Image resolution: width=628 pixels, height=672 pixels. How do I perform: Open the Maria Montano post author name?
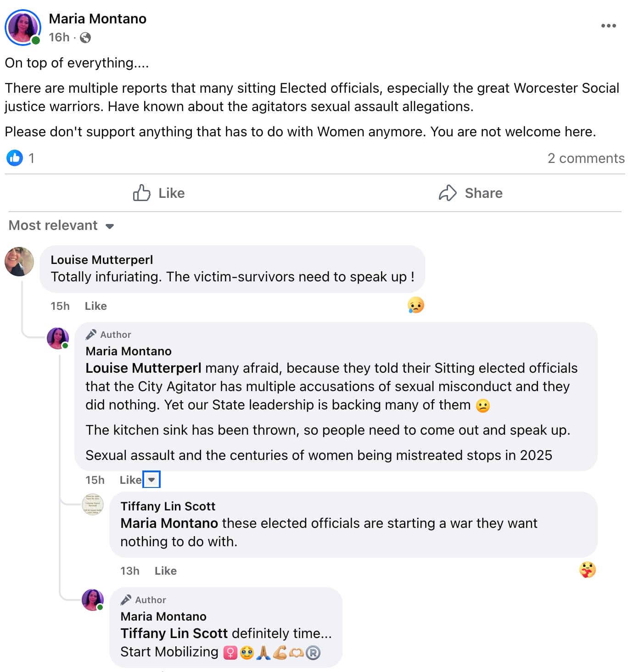[97, 19]
